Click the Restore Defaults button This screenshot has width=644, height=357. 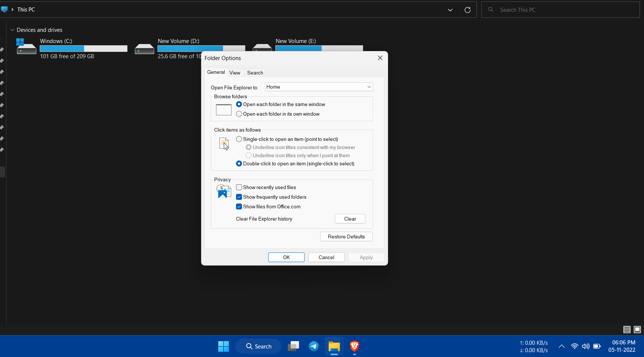coord(346,237)
